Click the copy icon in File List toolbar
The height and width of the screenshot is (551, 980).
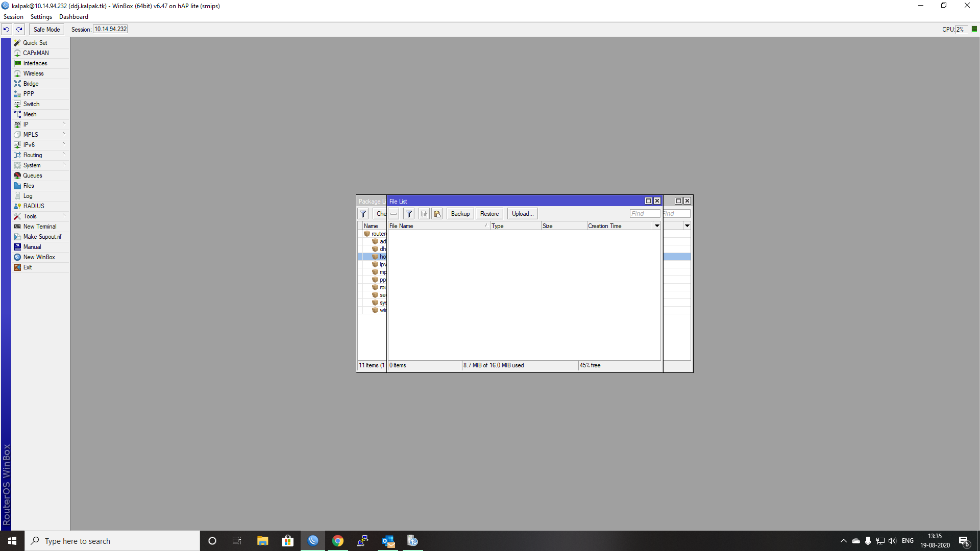(x=424, y=213)
